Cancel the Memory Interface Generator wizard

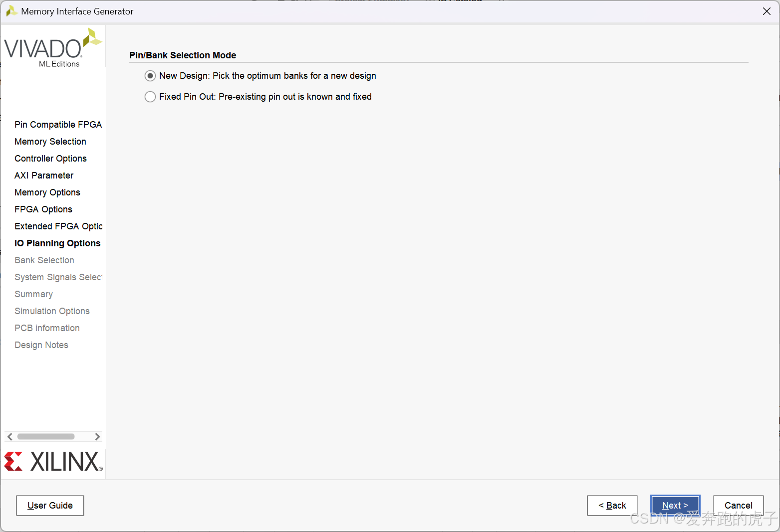pyautogui.click(x=739, y=506)
